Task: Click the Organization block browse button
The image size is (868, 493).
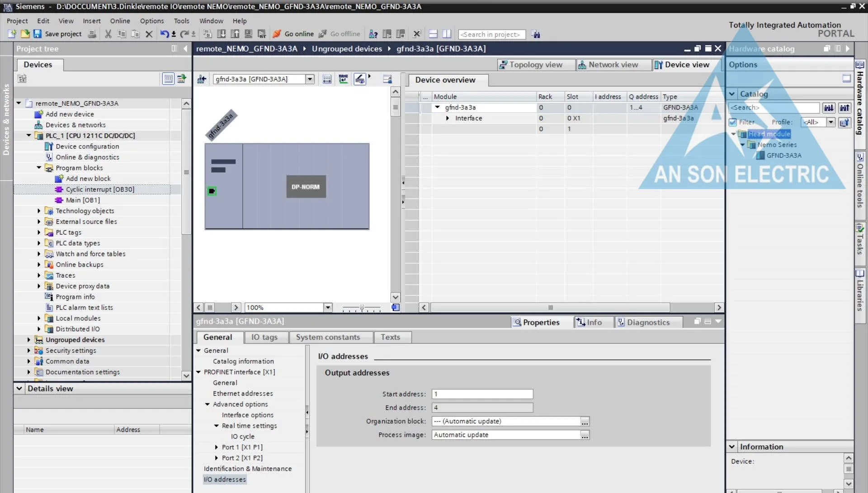Action: coord(585,422)
